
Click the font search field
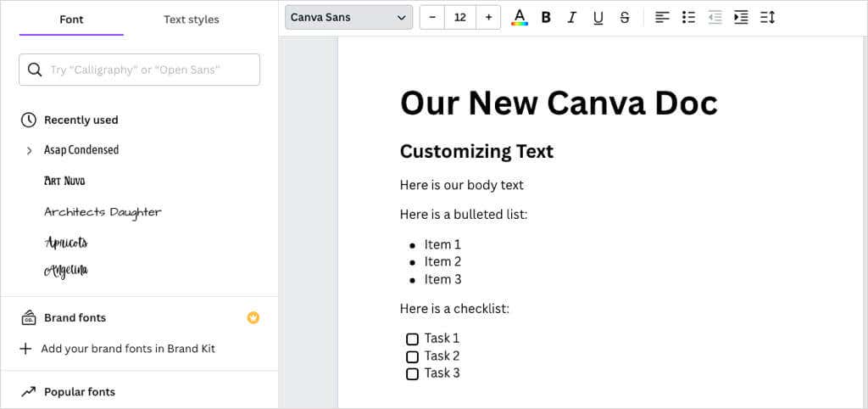point(140,70)
